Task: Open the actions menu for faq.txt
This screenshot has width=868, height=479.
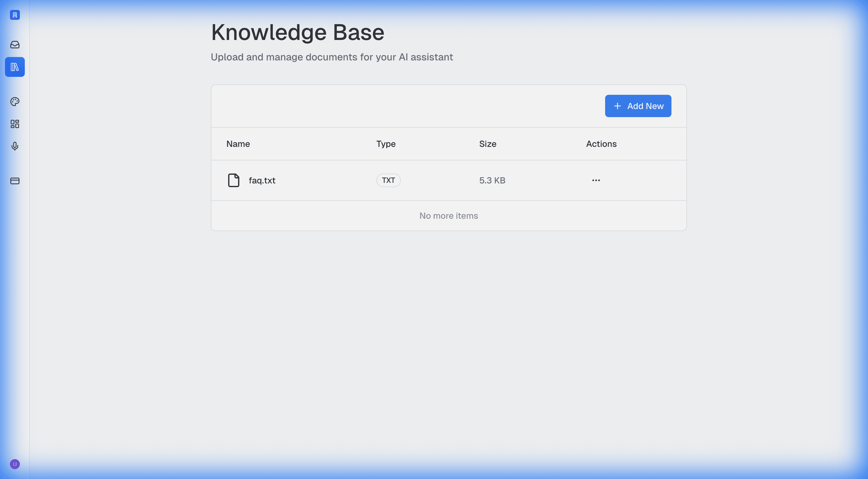Action: 596,180
